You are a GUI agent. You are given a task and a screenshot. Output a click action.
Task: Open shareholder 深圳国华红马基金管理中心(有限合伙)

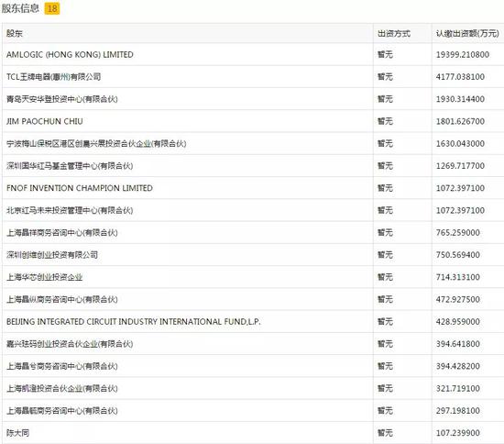click(x=70, y=166)
